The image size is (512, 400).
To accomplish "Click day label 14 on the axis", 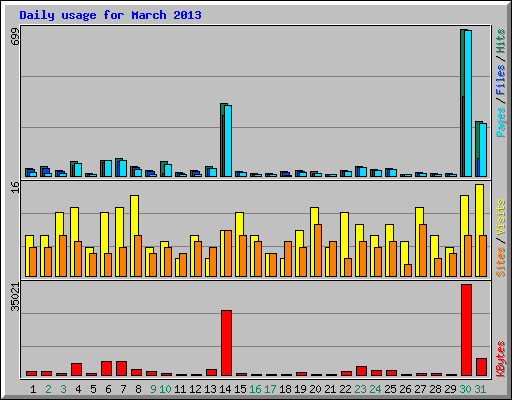I will [225, 389].
